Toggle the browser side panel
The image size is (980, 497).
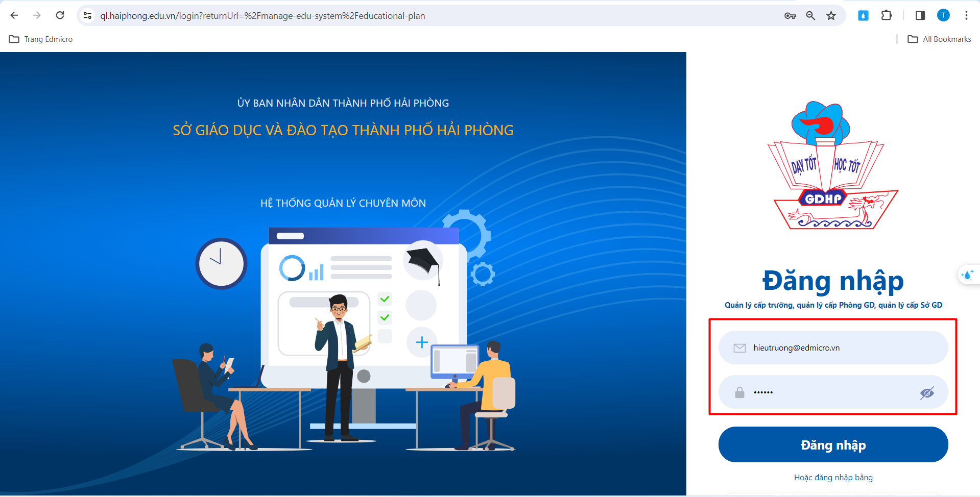pyautogui.click(x=920, y=15)
